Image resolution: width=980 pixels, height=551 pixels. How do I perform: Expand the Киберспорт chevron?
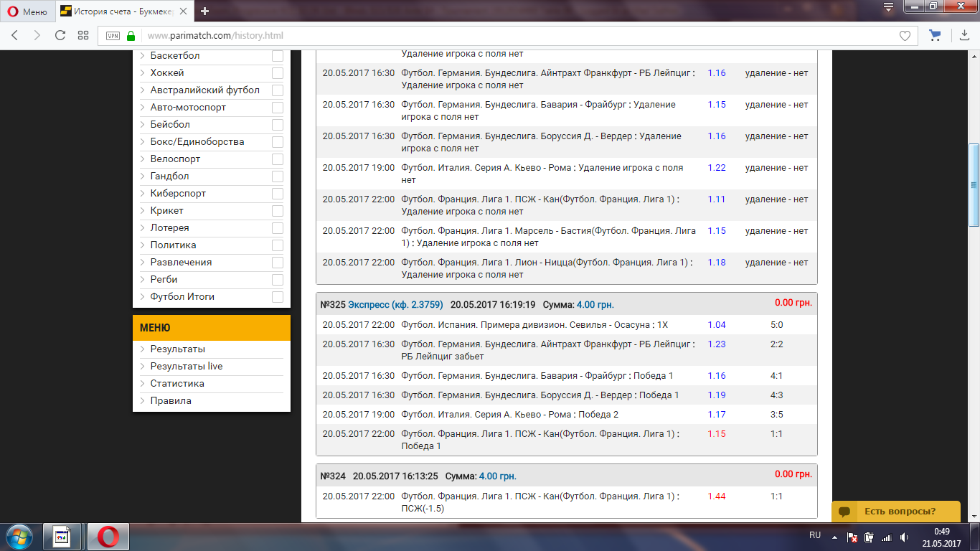click(x=142, y=194)
